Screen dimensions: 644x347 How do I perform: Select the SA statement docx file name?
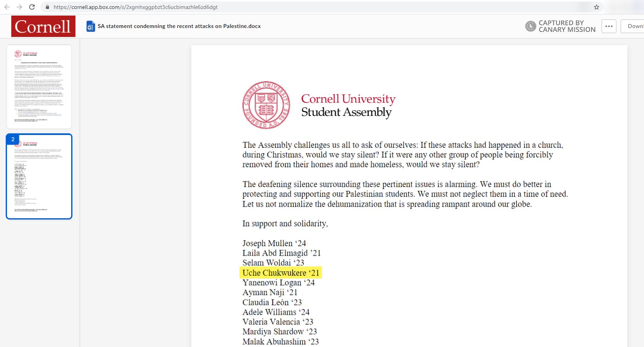179,26
